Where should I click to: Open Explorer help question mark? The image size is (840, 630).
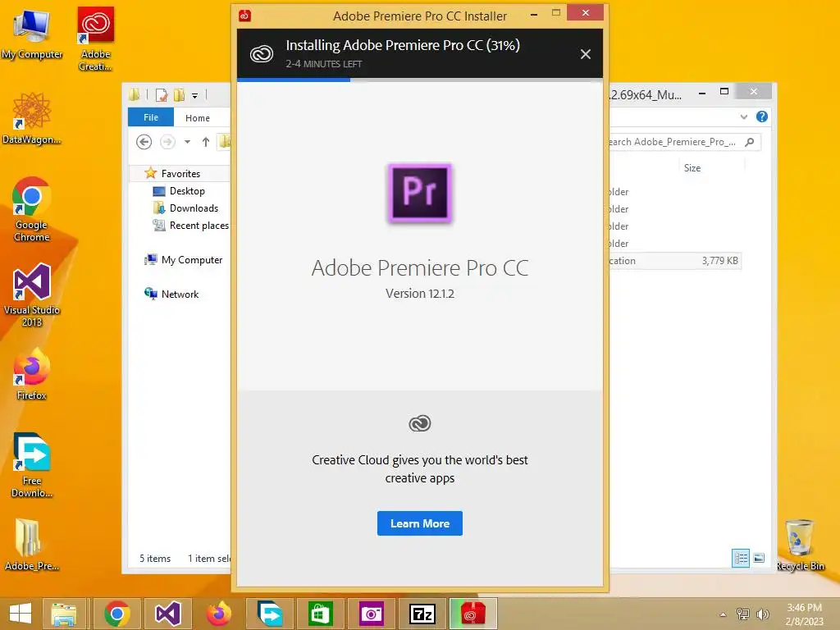click(762, 116)
